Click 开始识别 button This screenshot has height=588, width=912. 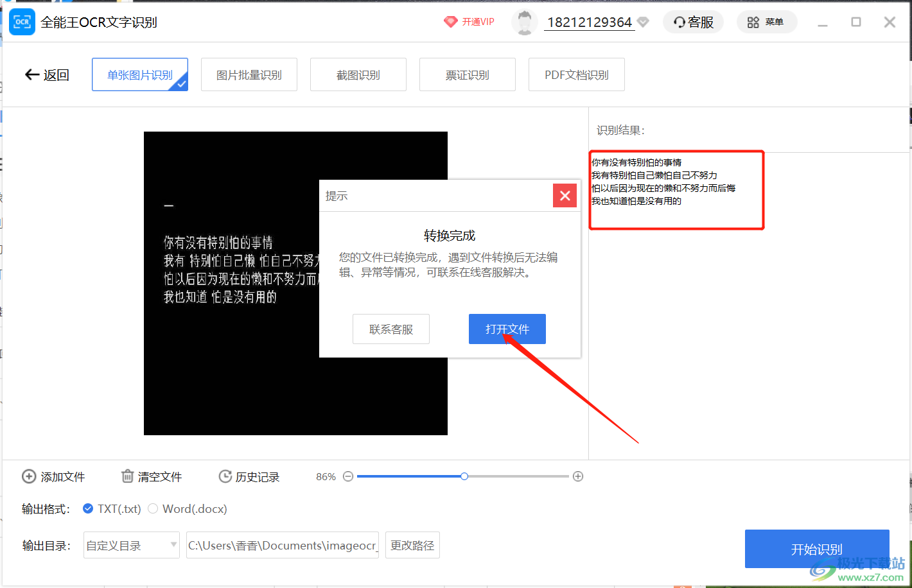tap(817, 549)
